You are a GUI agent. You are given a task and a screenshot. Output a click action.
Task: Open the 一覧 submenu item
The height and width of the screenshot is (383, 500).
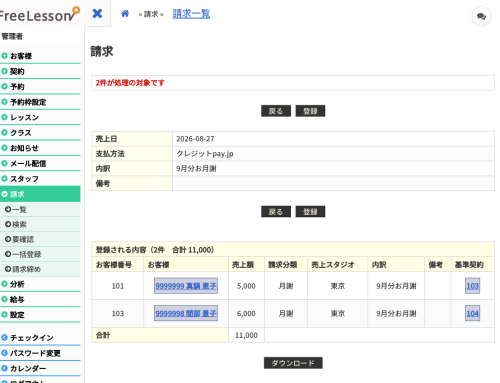pyautogui.click(x=40, y=209)
